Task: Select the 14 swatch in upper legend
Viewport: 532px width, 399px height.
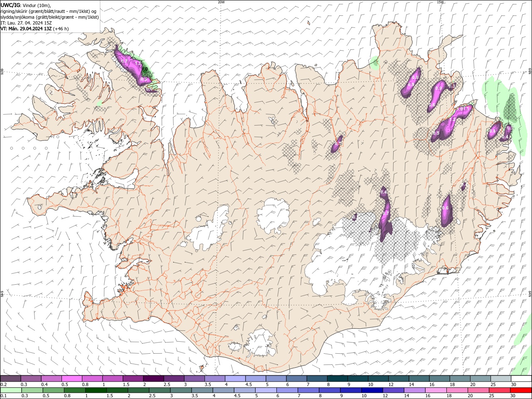Action: (419, 379)
